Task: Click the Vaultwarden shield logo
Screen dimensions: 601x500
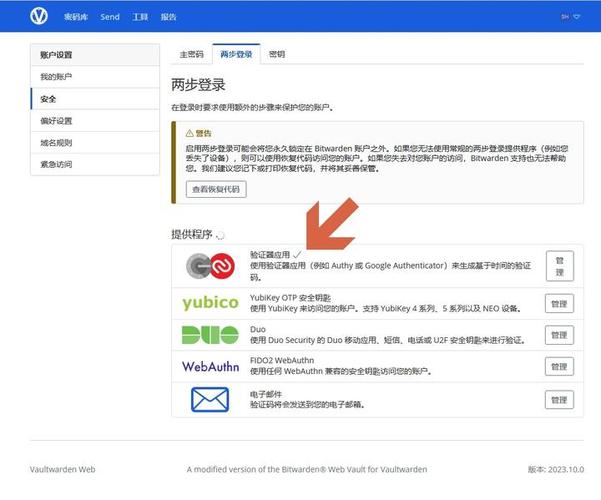Action: tap(39, 16)
